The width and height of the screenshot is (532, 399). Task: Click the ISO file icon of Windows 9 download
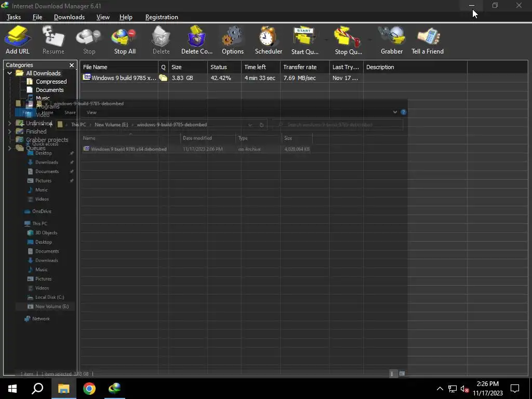click(x=87, y=77)
